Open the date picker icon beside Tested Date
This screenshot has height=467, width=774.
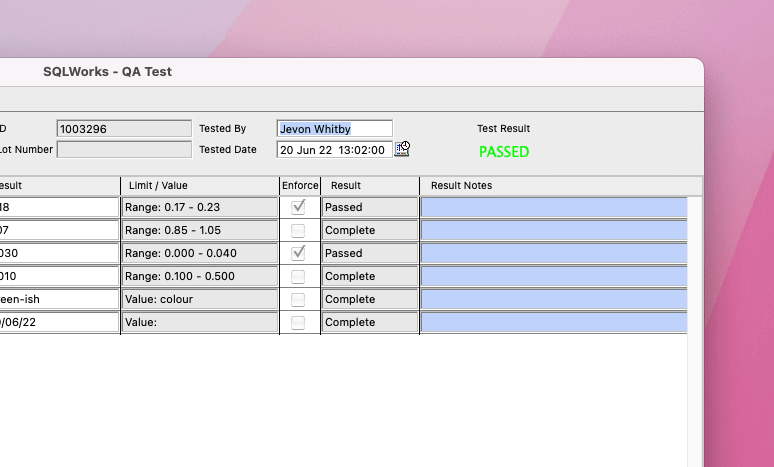[402, 149]
